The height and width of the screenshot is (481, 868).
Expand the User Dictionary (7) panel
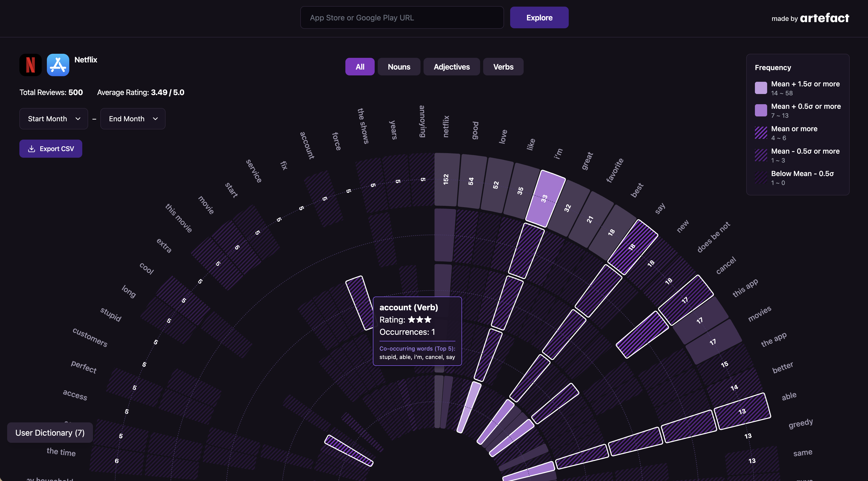50,432
